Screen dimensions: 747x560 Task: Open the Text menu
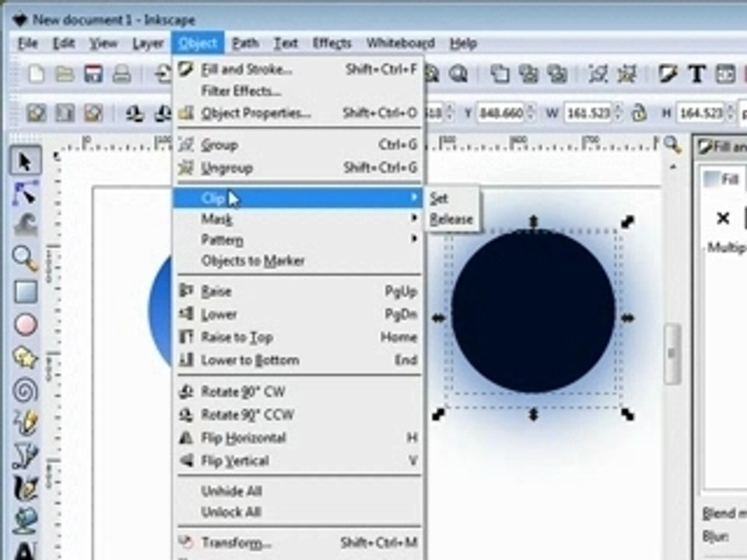(x=286, y=44)
